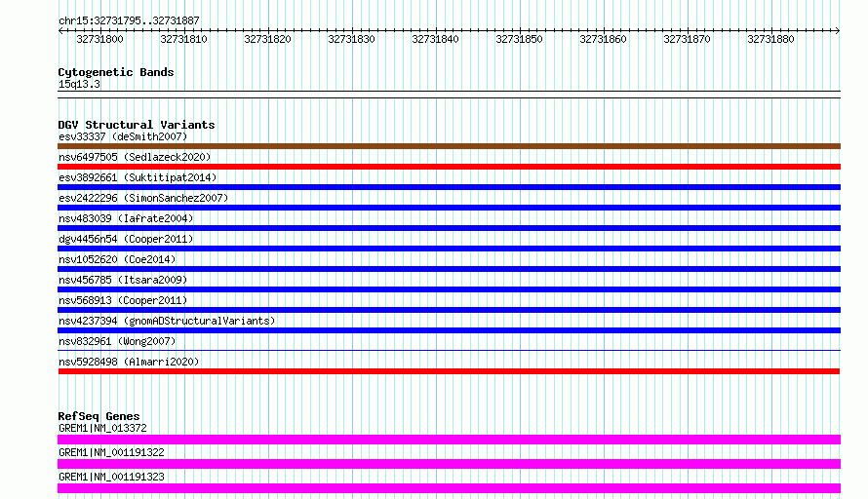Open variant esv2422296 (SimonSanchez2007) label

[x=143, y=198]
